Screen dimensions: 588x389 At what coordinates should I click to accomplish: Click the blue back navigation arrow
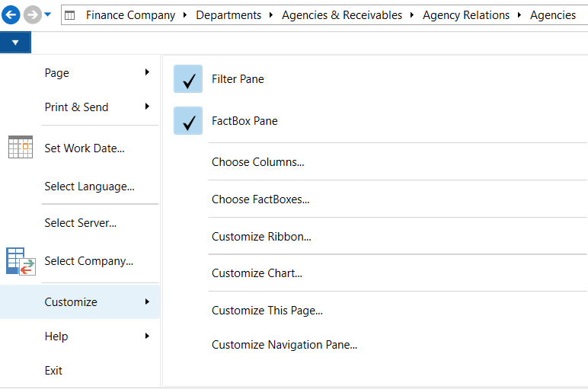pyautogui.click(x=11, y=14)
